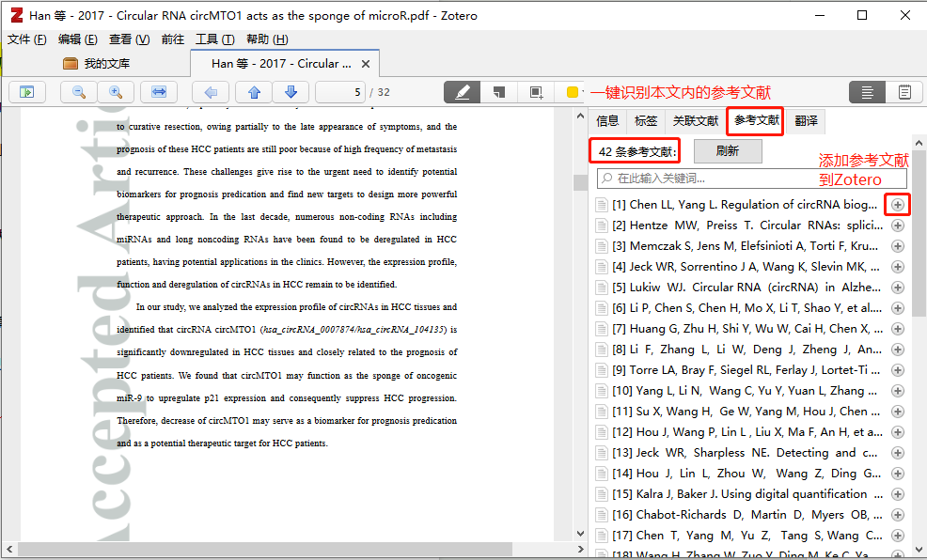The width and height of the screenshot is (927, 560).
Task: Switch to the 翻译 tab
Action: click(806, 121)
